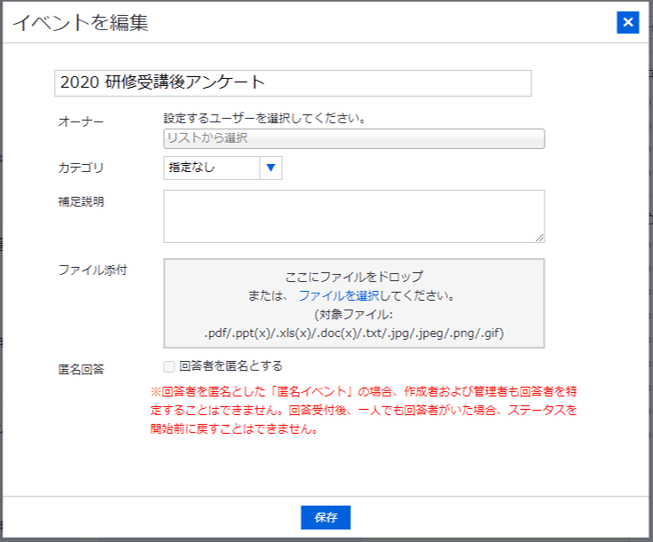
Task: Click the 補足説明 text area resize handle
Action: pyautogui.click(x=540, y=238)
